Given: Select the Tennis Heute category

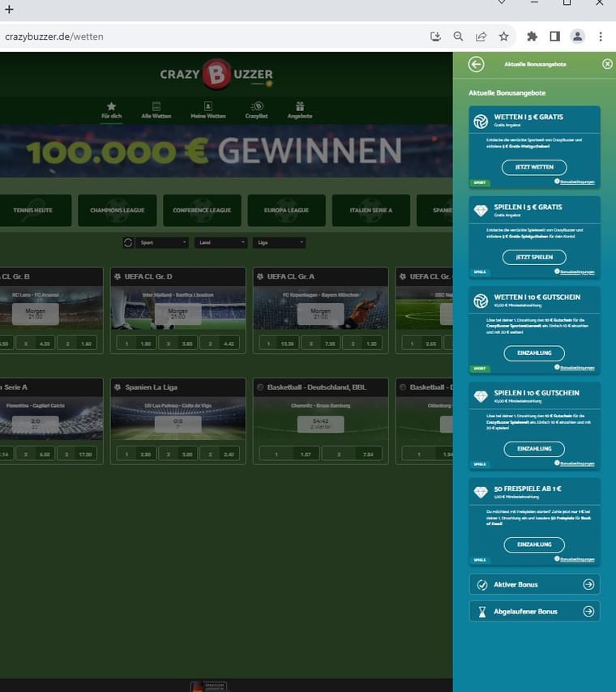Looking at the screenshot, I should click(34, 211).
